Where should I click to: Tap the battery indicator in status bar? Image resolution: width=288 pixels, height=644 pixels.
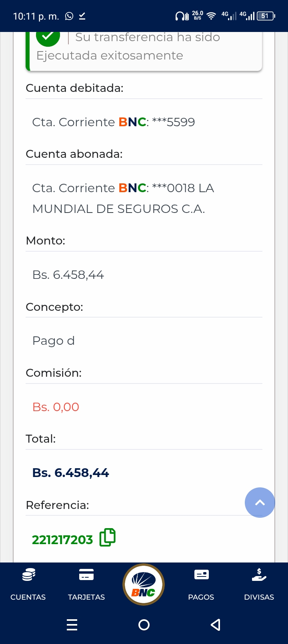pyautogui.click(x=266, y=16)
